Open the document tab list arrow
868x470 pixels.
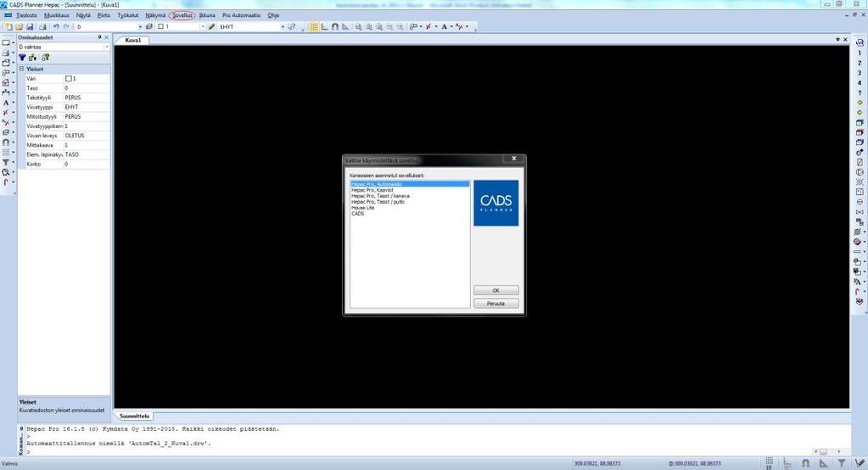(837, 40)
